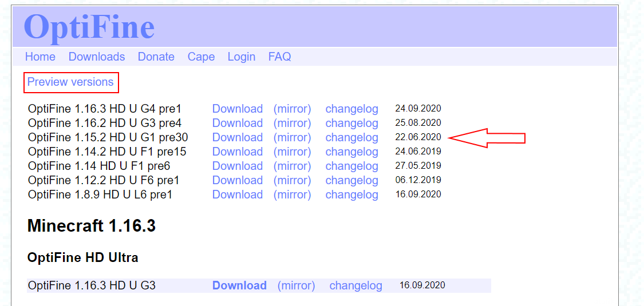Click the Minecraft 1.16.3 heading
Image resolution: width=644 pixels, height=306 pixels.
91,226
